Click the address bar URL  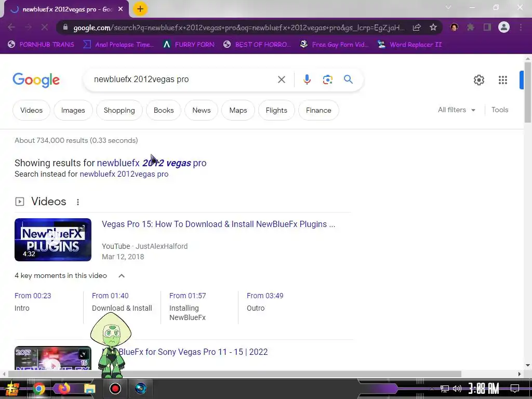point(238,28)
